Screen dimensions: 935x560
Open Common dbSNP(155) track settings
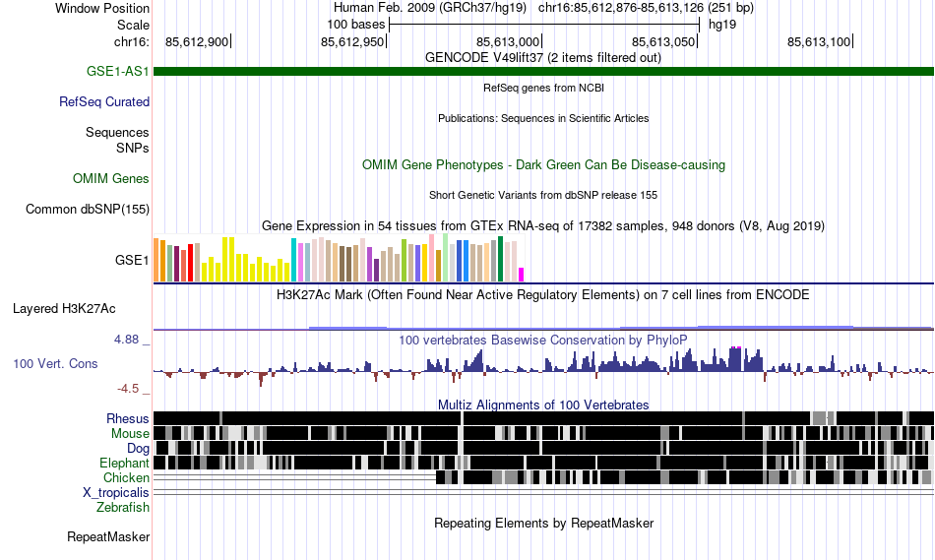coord(88,209)
